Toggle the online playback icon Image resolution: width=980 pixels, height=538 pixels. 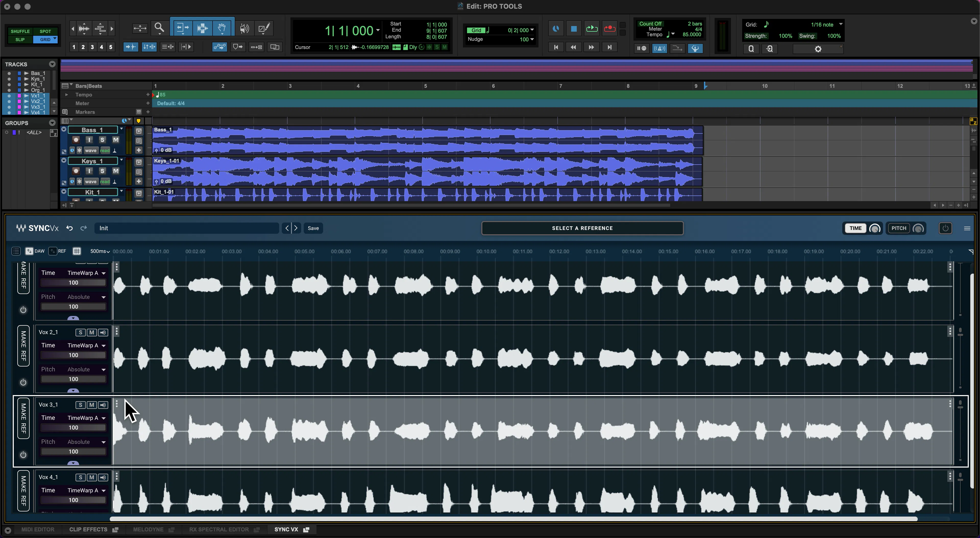tap(556, 29)
